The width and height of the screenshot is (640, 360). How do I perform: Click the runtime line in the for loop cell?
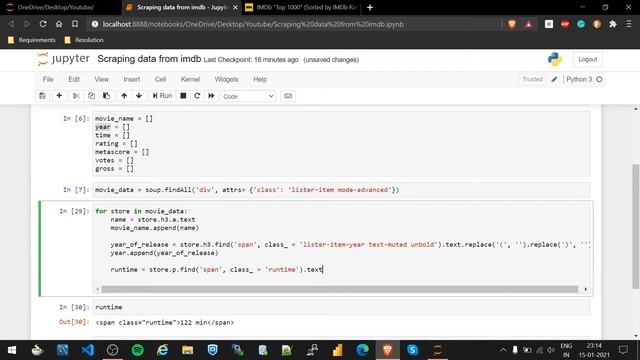[217, 269]
